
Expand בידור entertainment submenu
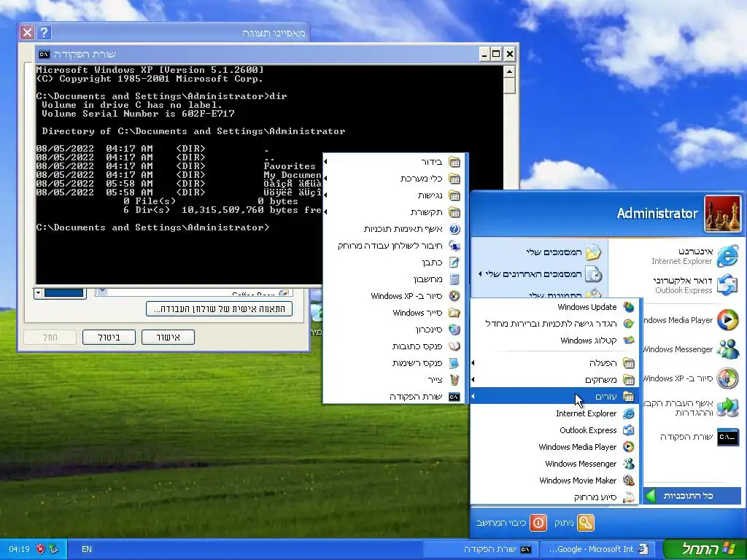(395, 162)
